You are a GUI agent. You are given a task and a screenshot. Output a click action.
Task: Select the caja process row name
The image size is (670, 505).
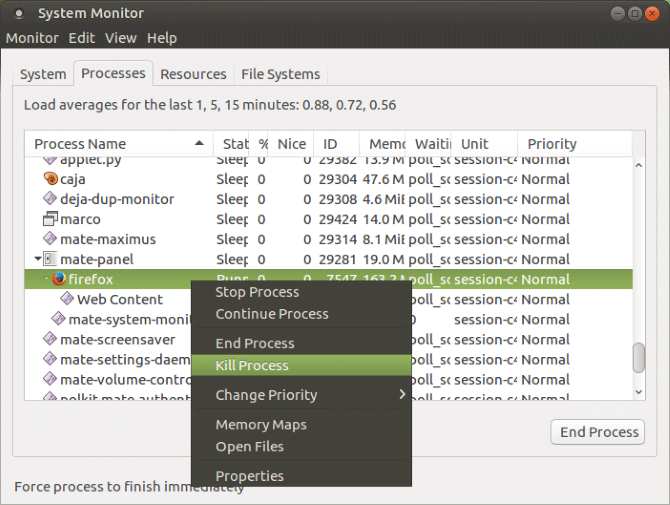click(73, 179)
